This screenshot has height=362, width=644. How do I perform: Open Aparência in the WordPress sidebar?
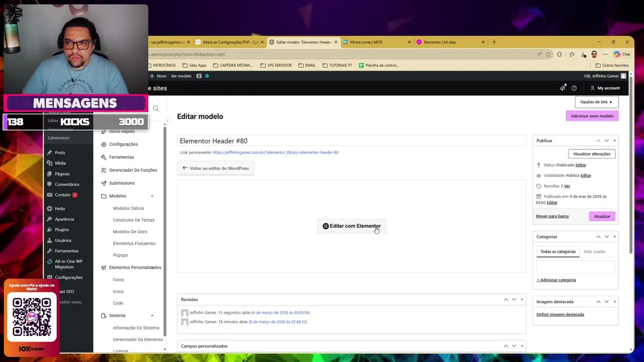[64, 219]
